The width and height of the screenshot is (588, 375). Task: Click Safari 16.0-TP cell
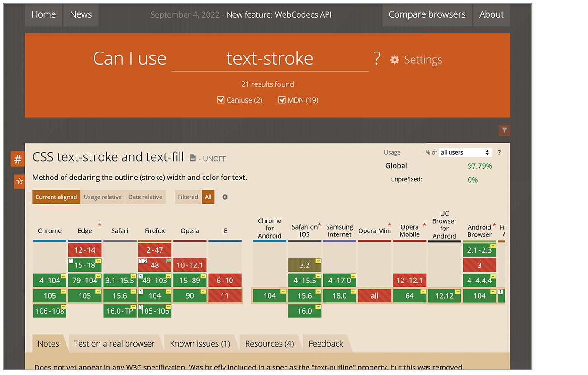(x=120, y=311)
